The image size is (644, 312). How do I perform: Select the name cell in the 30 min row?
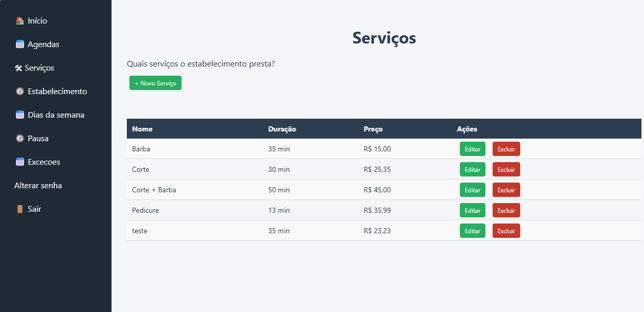tap(141, 169)
